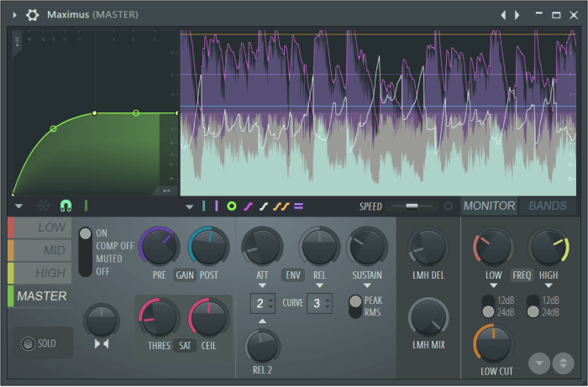Click the round down-arrow button at the bottom right
The image size is (588, 387).
(539, 363)
